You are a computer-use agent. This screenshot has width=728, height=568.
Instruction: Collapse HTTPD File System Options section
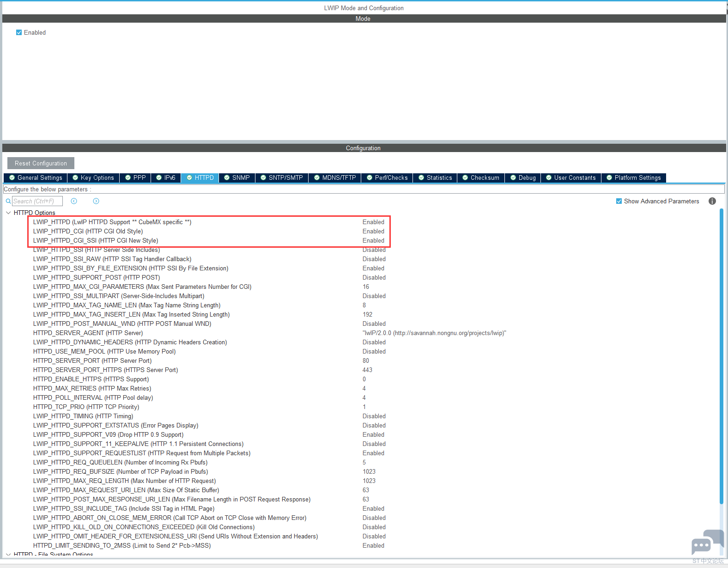8,554
